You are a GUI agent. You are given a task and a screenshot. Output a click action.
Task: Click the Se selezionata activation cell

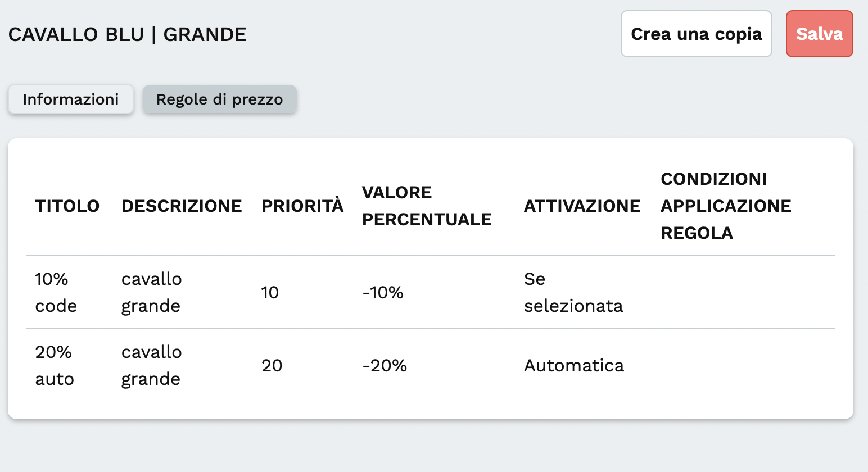coord(573,292)
